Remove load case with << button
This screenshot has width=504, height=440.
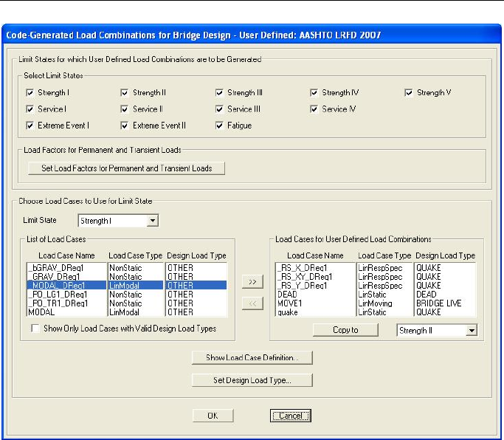252,303
